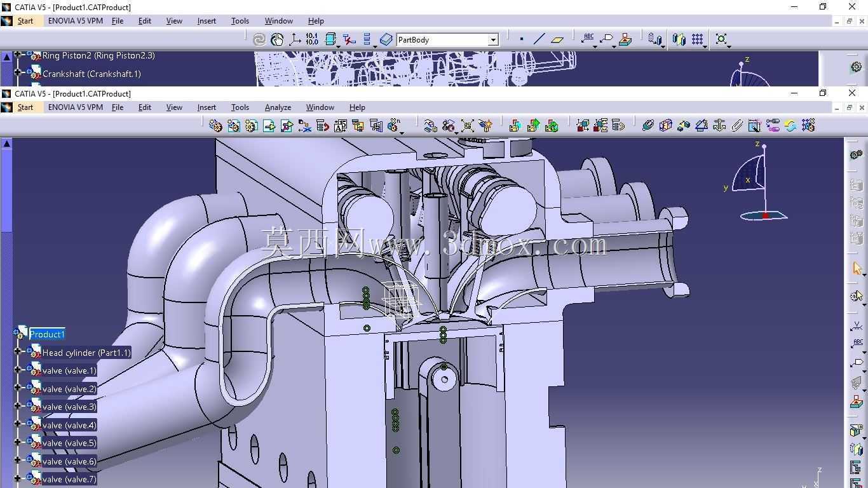Image resolution: width=868 pixels, height=488 pixels.
Task: Open Graph Tree Reordering tool
Action: point(322,125)
